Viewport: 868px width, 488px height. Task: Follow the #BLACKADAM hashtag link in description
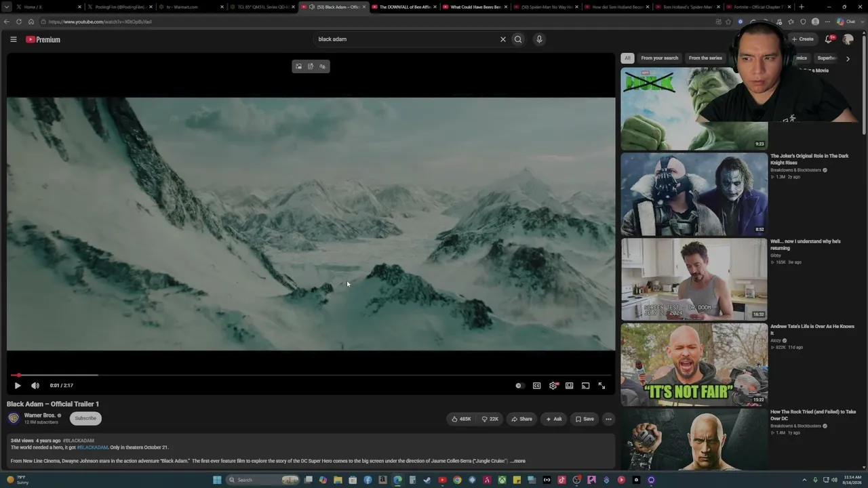92,447
